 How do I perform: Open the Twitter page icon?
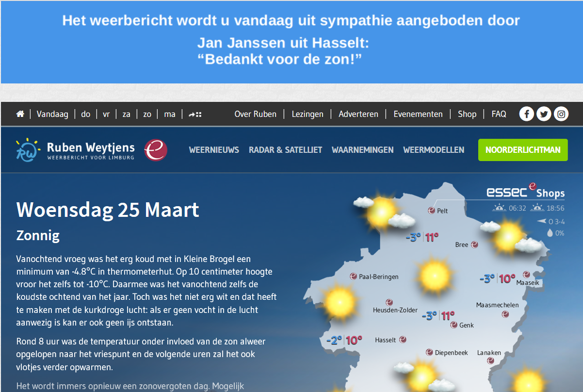544,114
